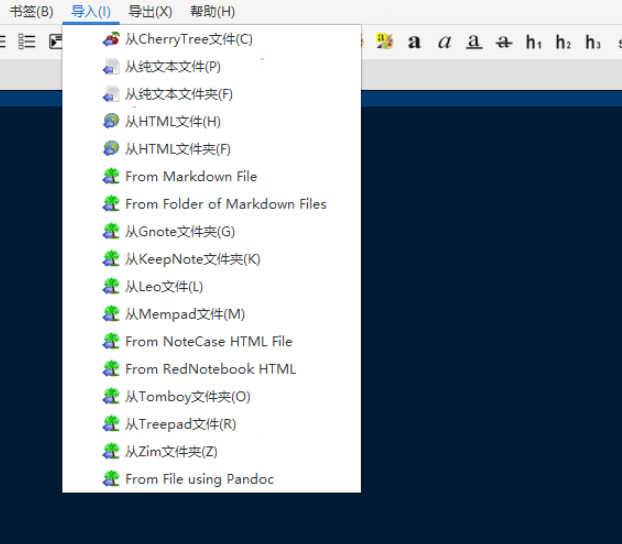Image resolution: width=622 pixels, height=544 pixels.
Task: Select 从纯文本文件夹(F) import entry
Action: pyautogui.click(x=211, y=94)
